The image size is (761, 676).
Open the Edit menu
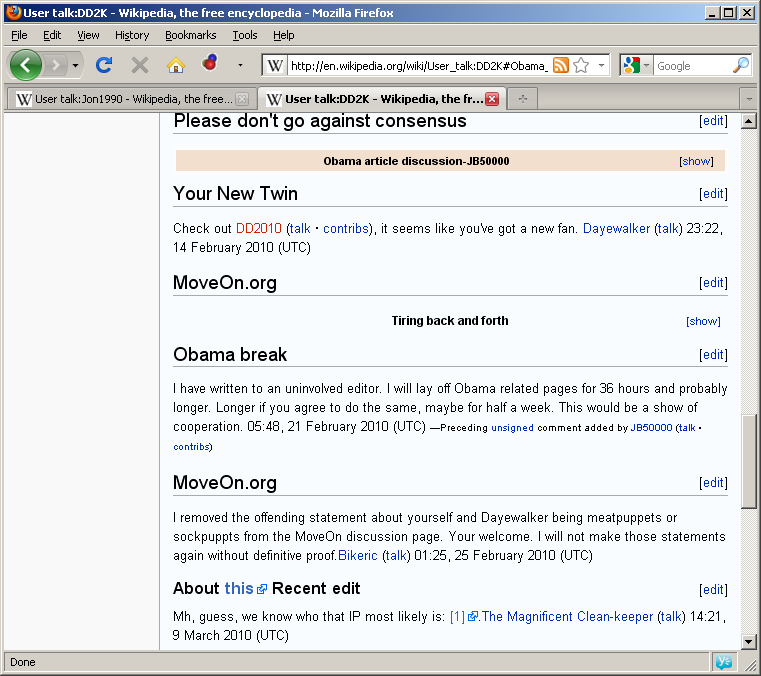[x=52, y=35]
